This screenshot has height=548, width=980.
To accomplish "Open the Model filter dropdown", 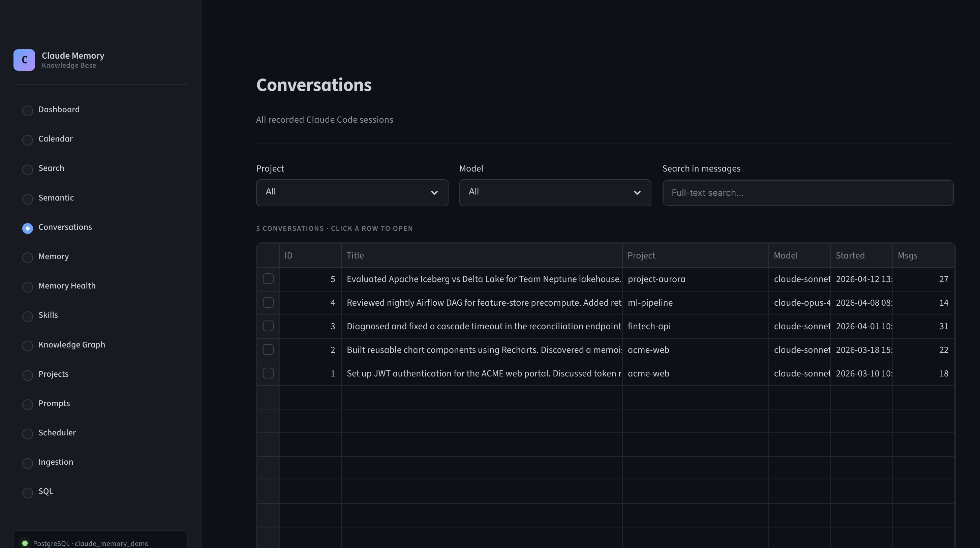I will 555,192.
